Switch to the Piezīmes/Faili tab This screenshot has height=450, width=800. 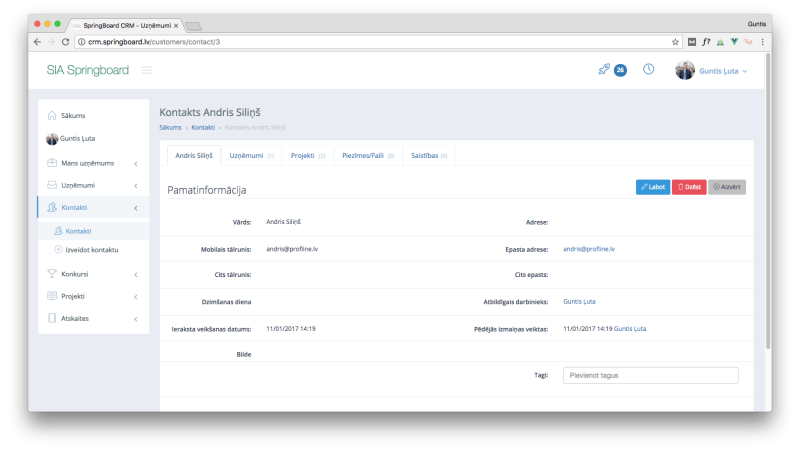(x=368, y=156)
